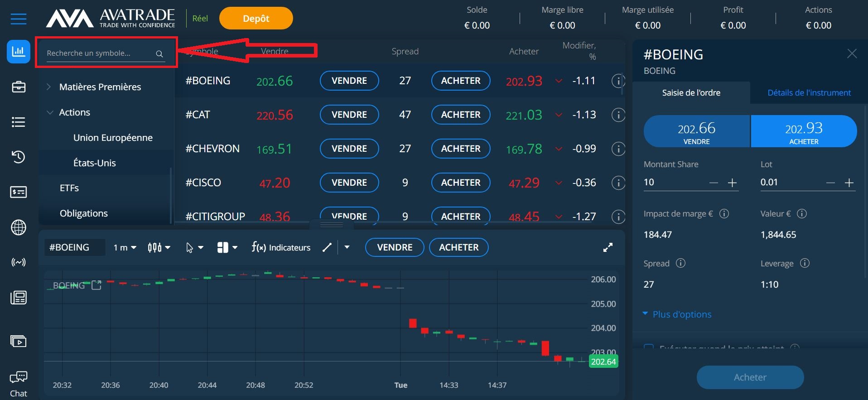Show info for #CAT row
This screenshot has height=400, width=868.
(x=618, y=115)
